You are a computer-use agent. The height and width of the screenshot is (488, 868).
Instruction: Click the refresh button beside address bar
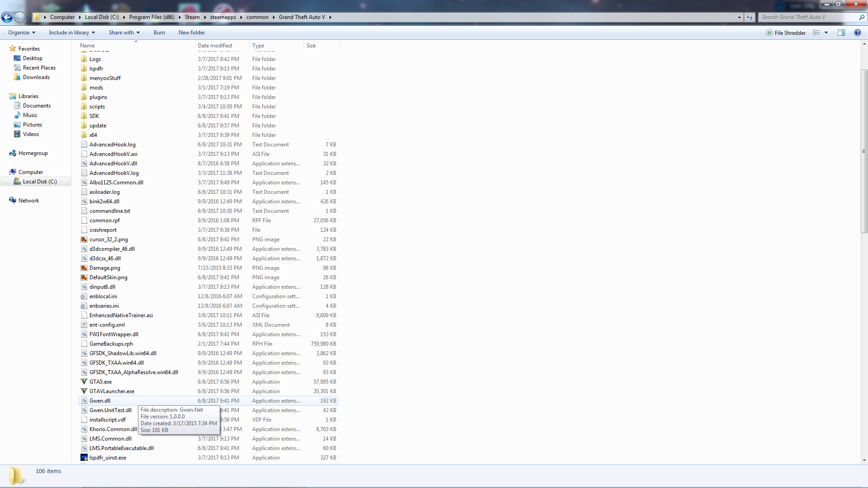(750, 17)
